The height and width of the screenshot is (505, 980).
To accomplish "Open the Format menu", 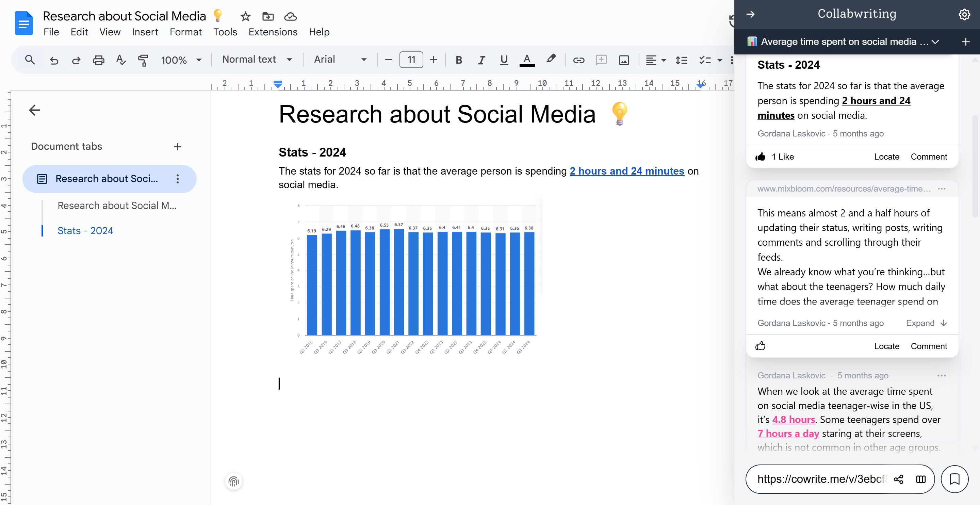I will pyautogui.click(x=186, y=32).
